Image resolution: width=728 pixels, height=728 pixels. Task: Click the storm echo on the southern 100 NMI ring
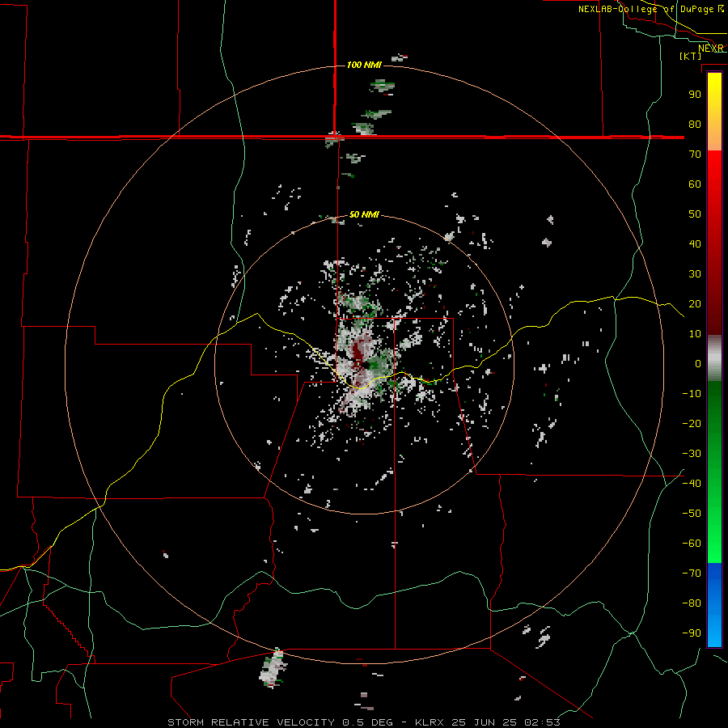pyautogui.click(x=273, y=669)
